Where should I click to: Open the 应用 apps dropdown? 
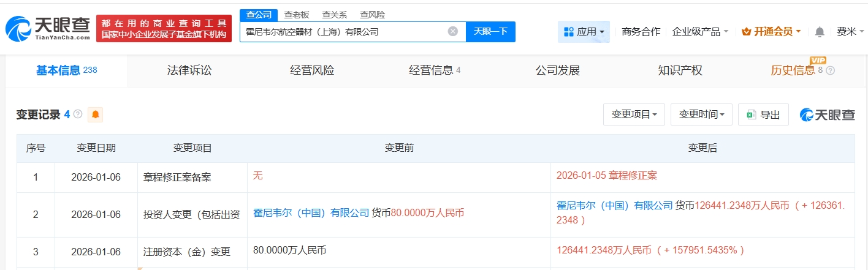click(x=584, y=32)
